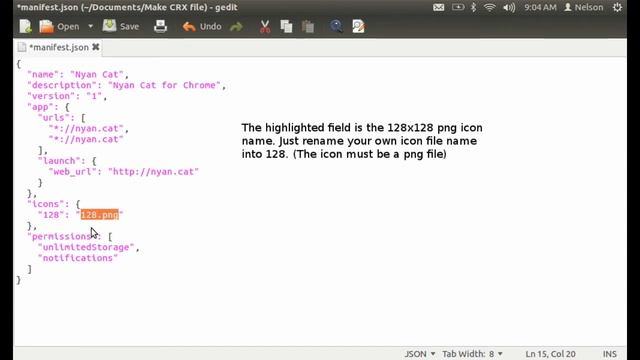This screenshot has width=640, height=360.
Task: Open the JSON language dropdown
Action: pos(420,354)
